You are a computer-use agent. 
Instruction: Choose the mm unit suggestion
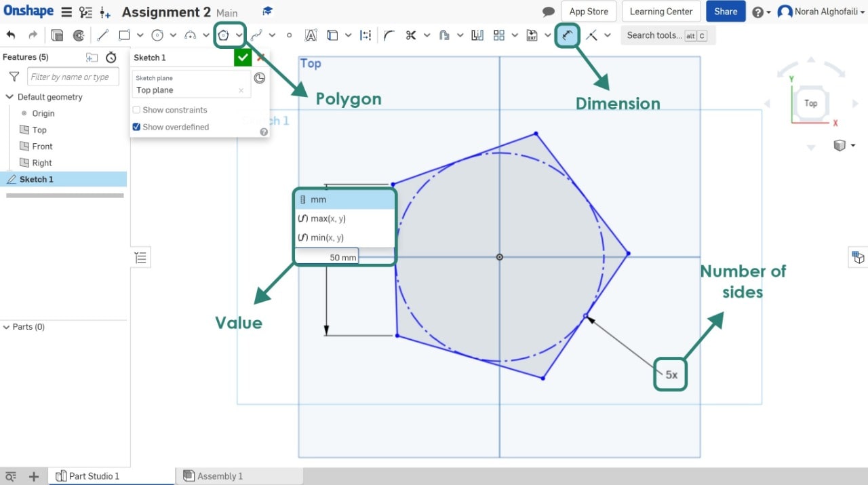tap(346, 199)
